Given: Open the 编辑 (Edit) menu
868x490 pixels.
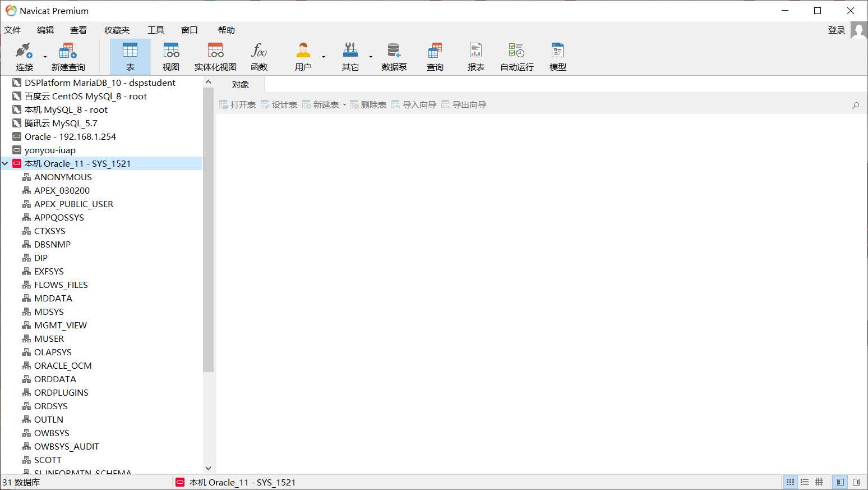Looking at the screenshot, I should [x=45, y=30].
